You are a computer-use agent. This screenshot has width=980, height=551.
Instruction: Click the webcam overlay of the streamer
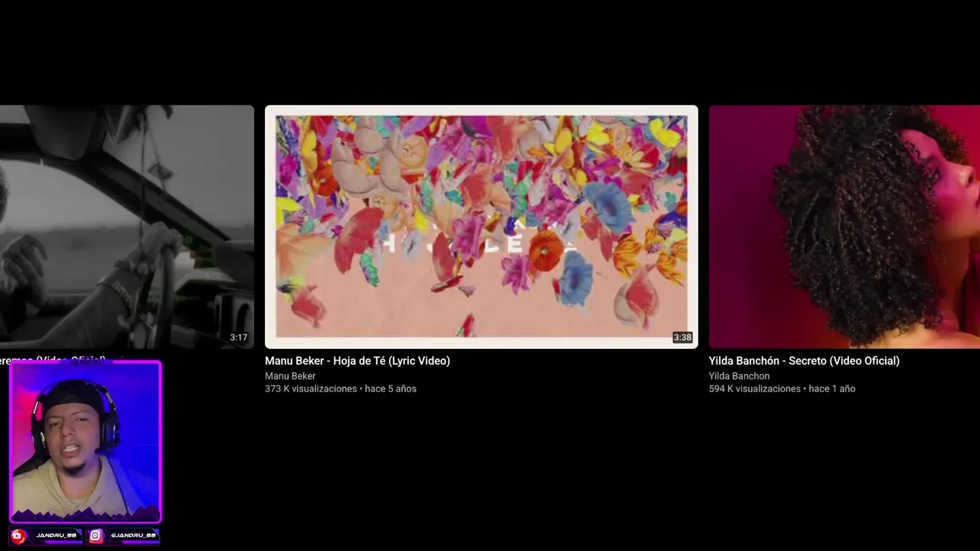85,442
